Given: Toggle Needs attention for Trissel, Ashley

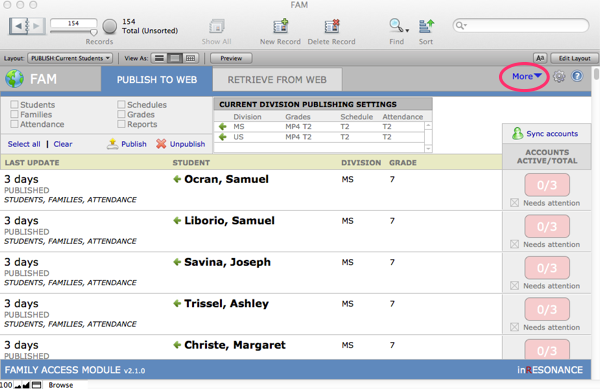Looking at the screenshot, I should [515, 327].
